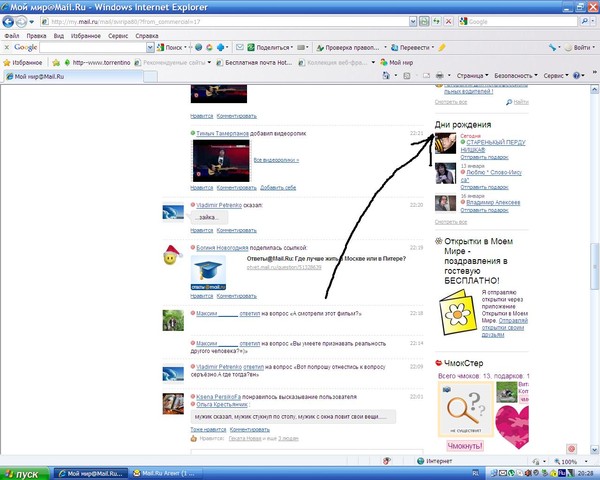Click the magnifier search button in IE search box

pos(584,21)
